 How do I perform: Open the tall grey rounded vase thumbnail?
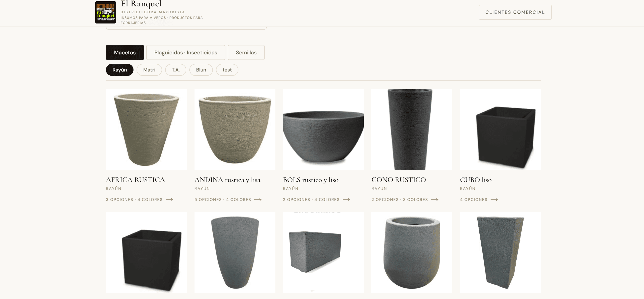click(235, 253)
